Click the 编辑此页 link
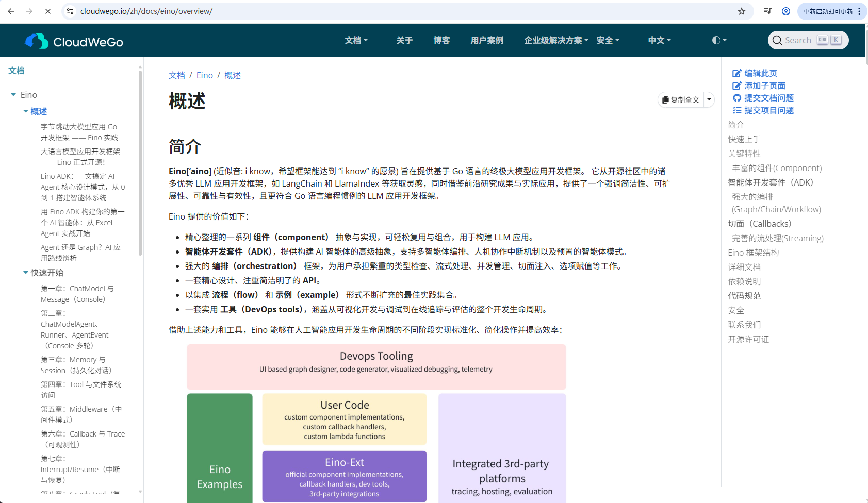868x503 pixels. pos(761,73)
